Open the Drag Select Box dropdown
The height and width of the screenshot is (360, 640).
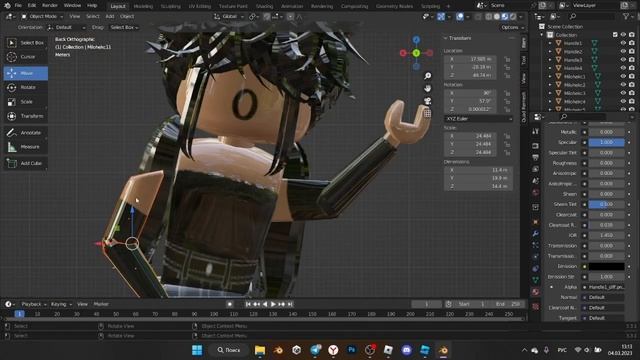124,27
